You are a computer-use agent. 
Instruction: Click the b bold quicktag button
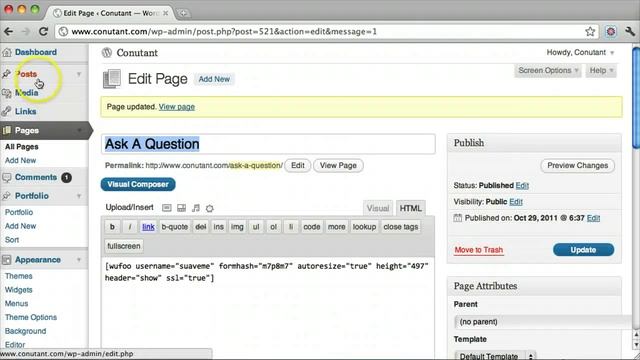click(112, 227)
